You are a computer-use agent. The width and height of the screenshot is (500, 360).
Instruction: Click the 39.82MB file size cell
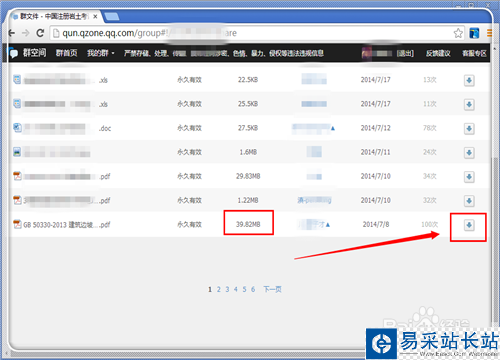(248, 224)
